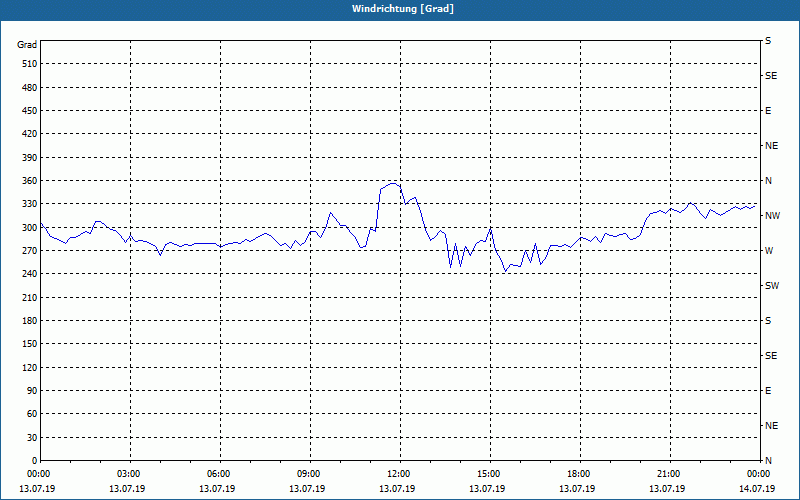Click the date label 14.07.19

click(757, 489)
